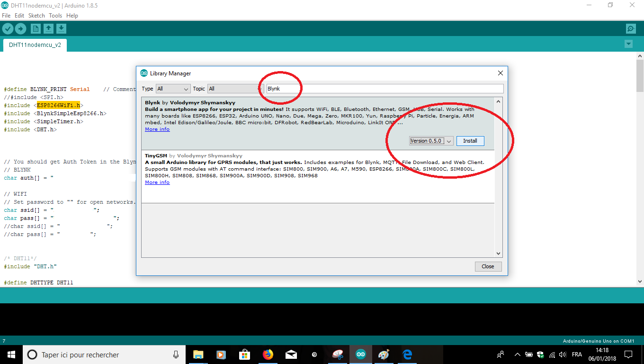This screenshot has height=364, width=644.
Task: Click the 'char auth[]' code line
Action: 28,178
